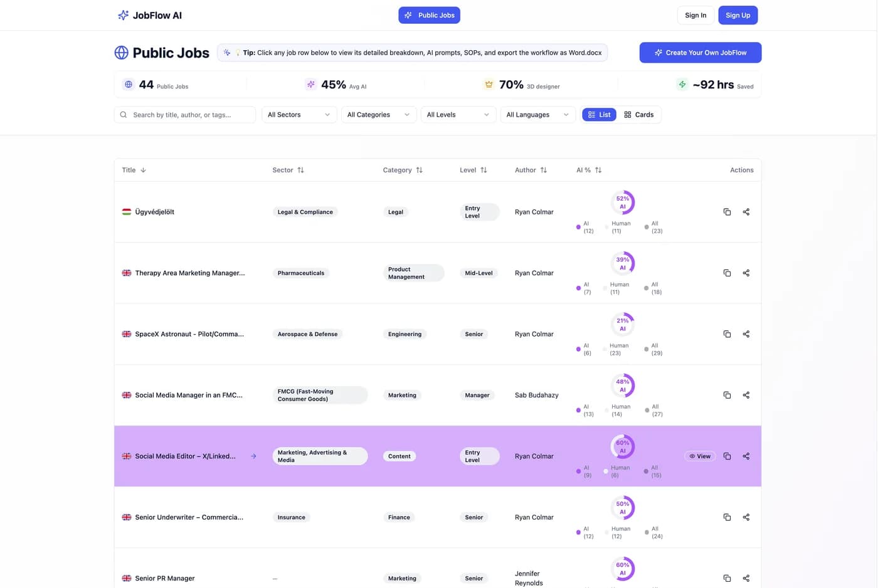Image resolution: width=878 pixels, height=588 pixels.
Task: Sort the table by Author
Action: pos(531,170)
